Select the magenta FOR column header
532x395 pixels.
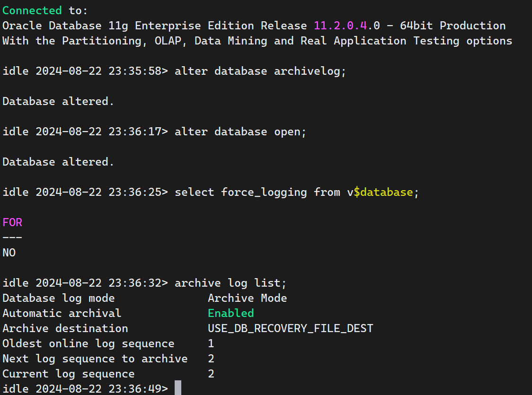(x=12, y=222)
